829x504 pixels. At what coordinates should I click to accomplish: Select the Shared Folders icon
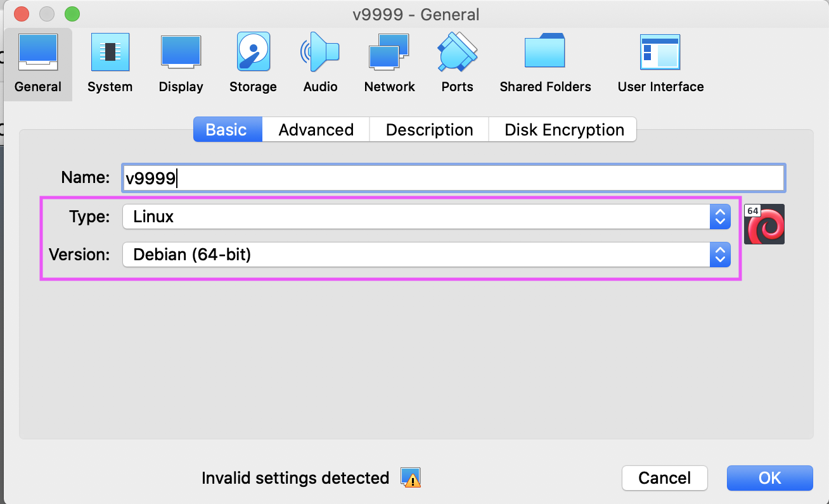pyautogui.click(x=545, y=64)
